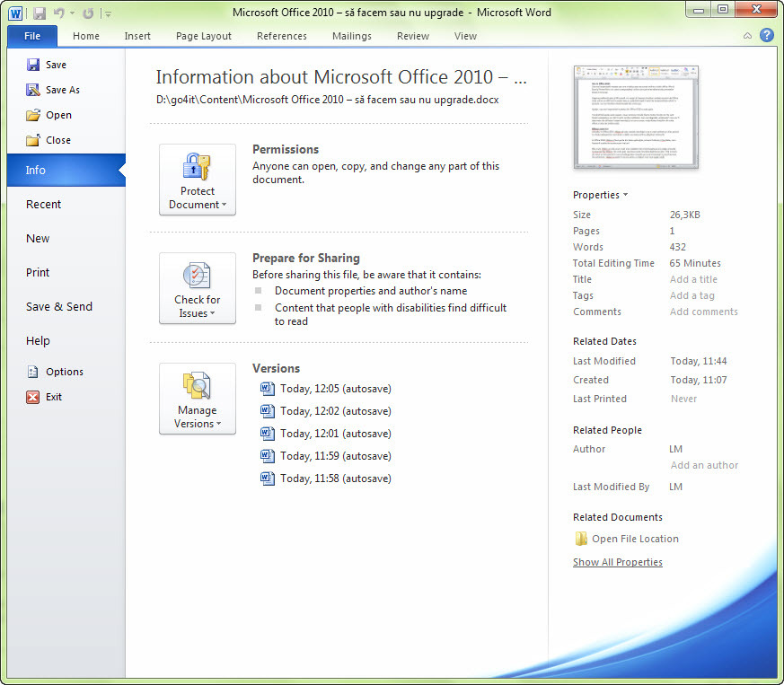The image size is (784, 685).
Task: Click the Close folder icon in sidebar
Action: pyautogui.click(x=33, y=140)
